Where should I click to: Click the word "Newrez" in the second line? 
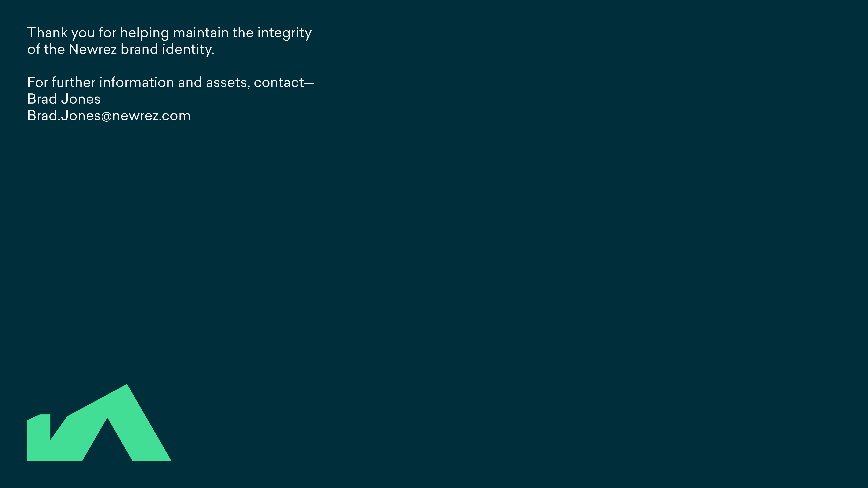pos(93,50)
